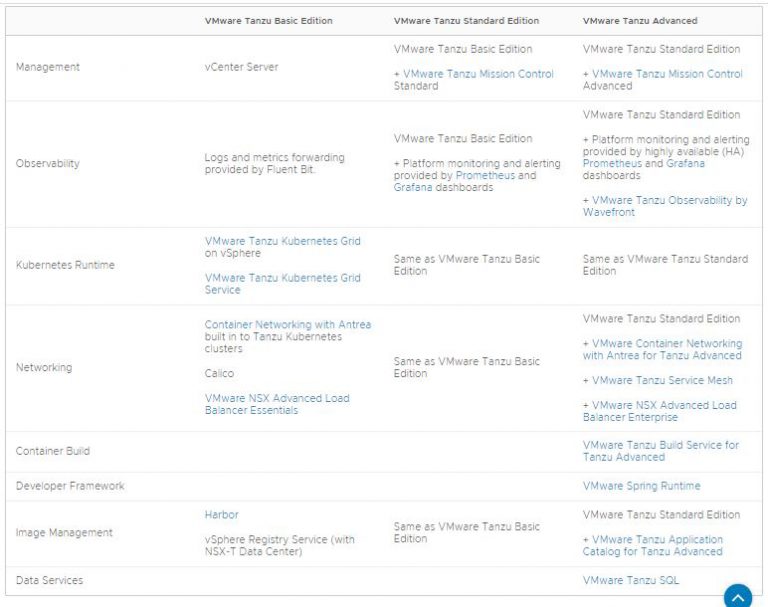Open VMware Tanzu Build Service for Tanzu Advanced
Screen dimensions: 768x607
click(661, 451)
